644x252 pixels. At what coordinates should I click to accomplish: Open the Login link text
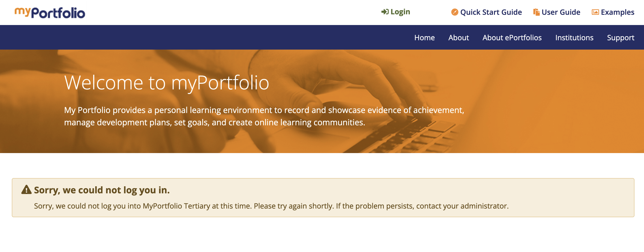point(400,12)
